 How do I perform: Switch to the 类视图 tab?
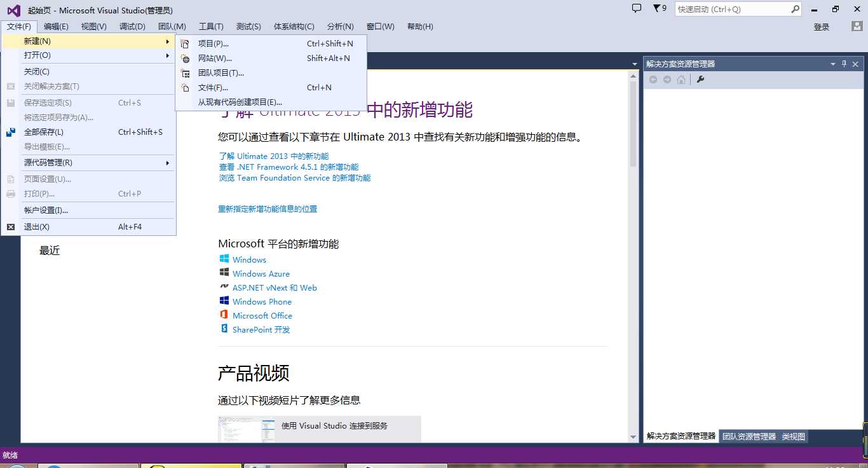tap(794, 437)
